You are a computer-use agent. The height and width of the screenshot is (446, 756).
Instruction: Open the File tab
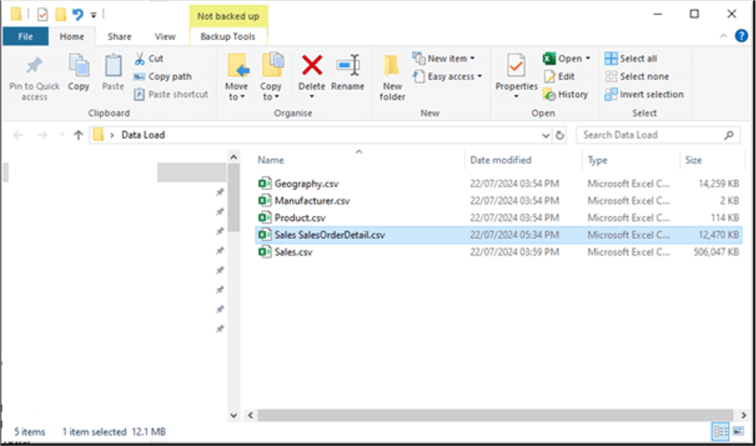[26, 37]
